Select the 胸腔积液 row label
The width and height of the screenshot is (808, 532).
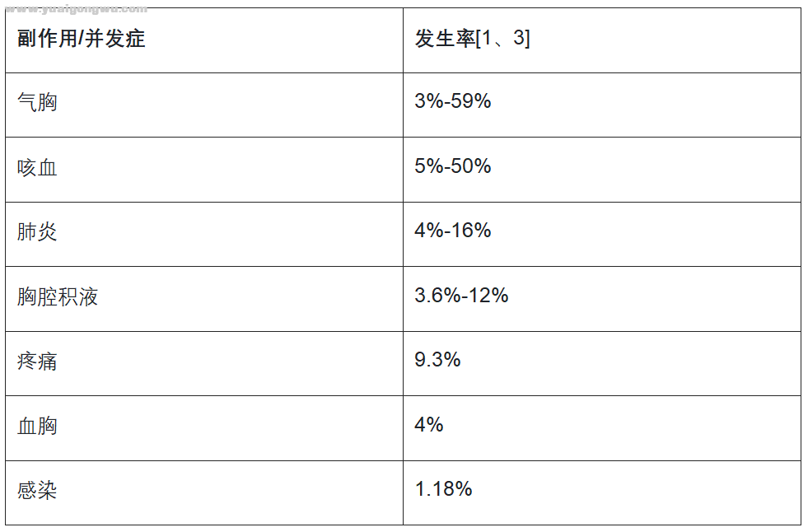click(57, 296)
